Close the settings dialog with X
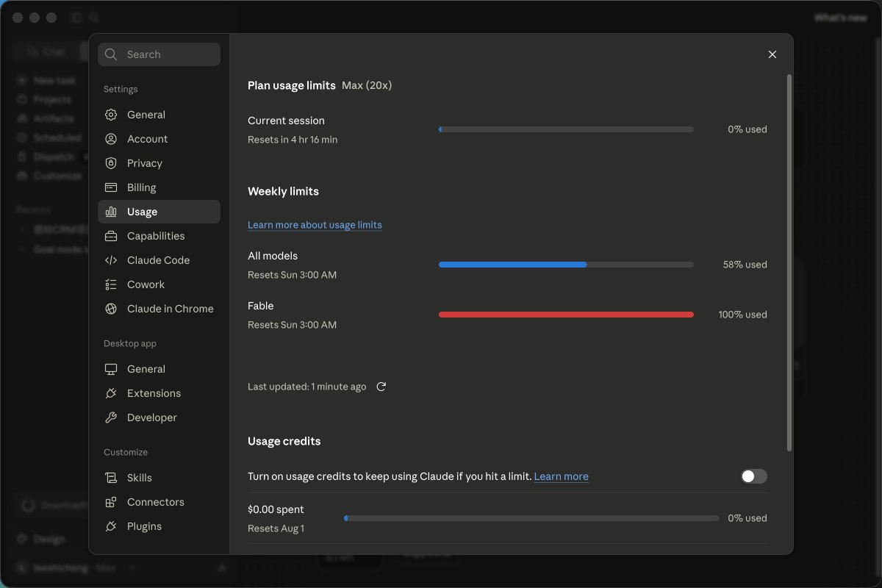 (x=772, y=54)
